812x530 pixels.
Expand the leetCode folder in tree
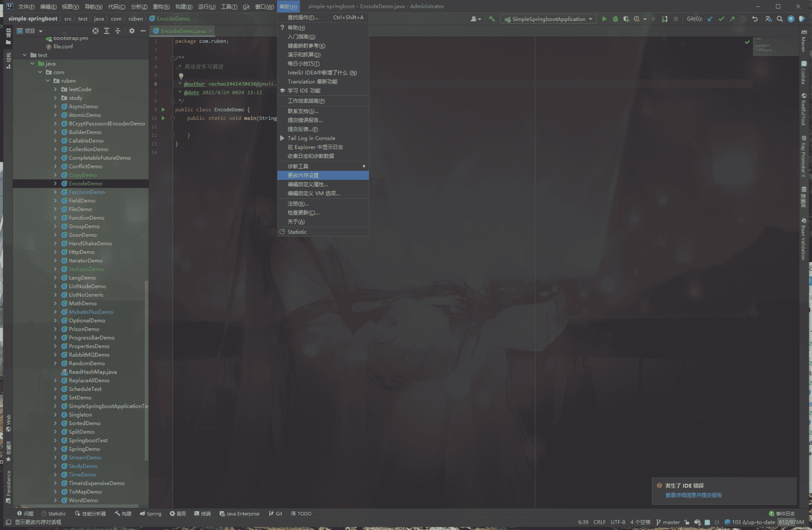(x=55, y=89)
